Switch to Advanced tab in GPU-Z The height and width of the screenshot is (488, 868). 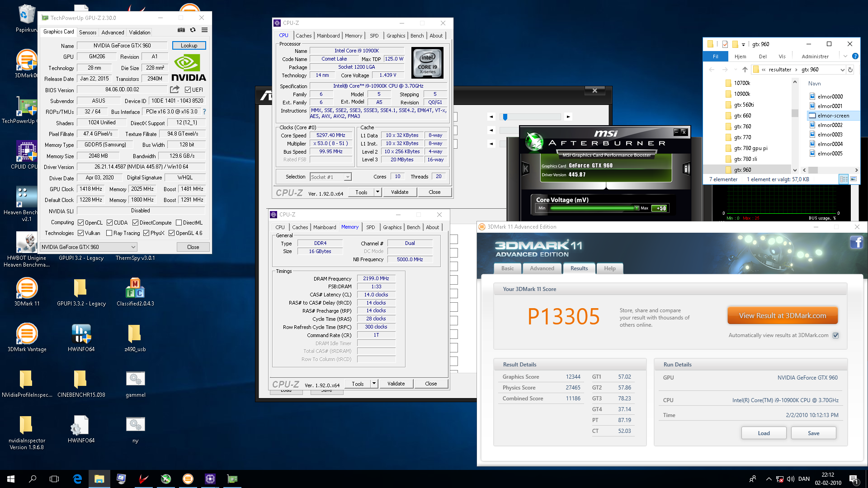[x=113, y=32]
